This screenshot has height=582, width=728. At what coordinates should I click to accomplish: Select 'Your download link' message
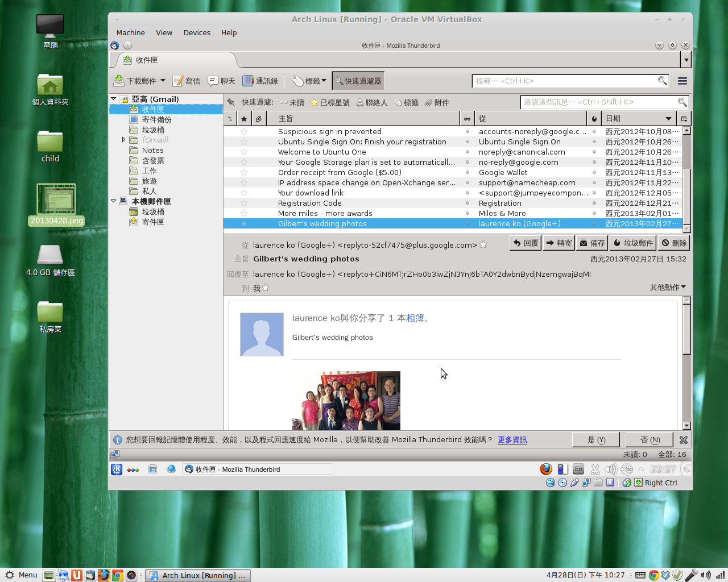tap(453, 193)
